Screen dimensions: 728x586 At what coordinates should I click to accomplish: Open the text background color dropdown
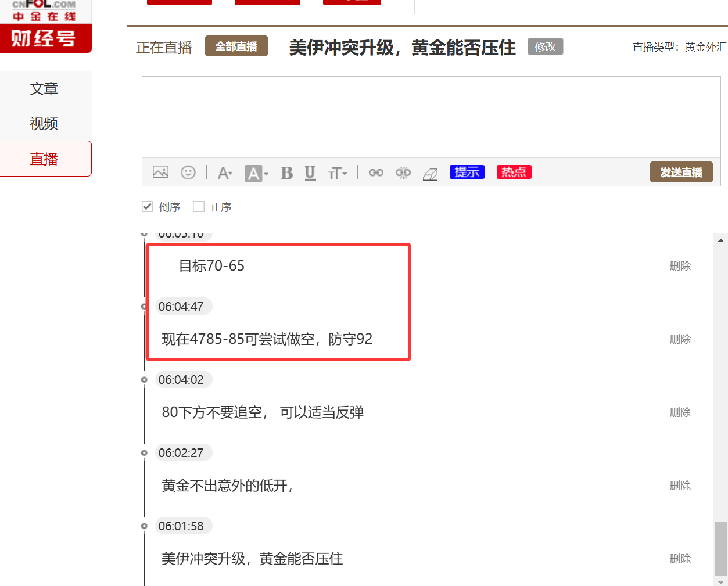[256, 173]
